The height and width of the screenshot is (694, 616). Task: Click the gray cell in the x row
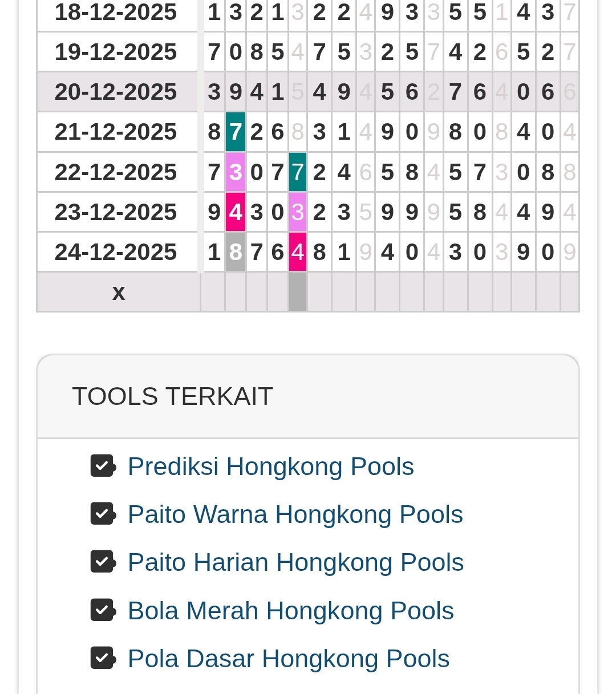(x=298, y=292)
